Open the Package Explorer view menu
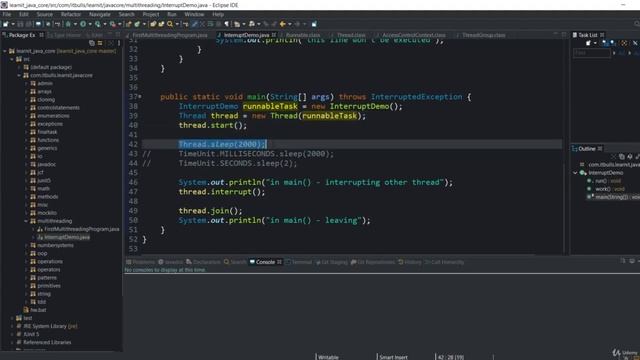 click(x=119, y=43)
